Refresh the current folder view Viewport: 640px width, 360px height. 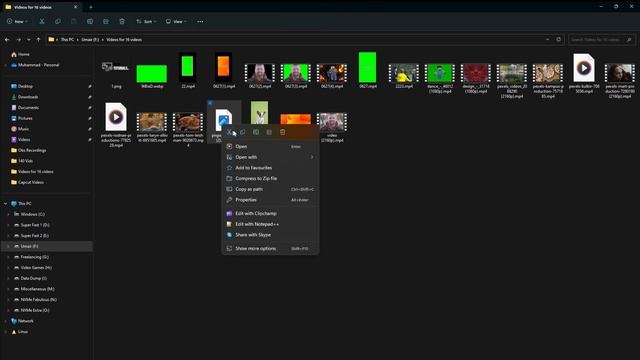click(x=559, y=40)
